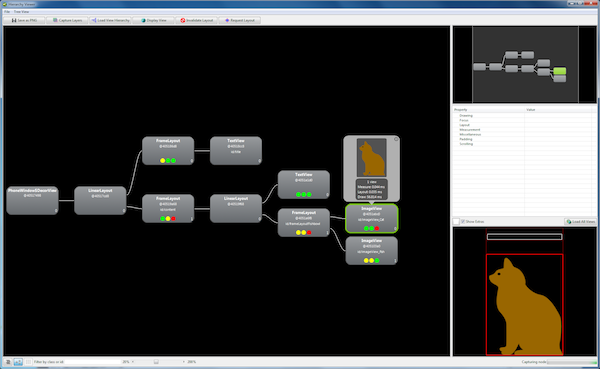Expand the Miscellaneous property group

click(x=470, y=134)
